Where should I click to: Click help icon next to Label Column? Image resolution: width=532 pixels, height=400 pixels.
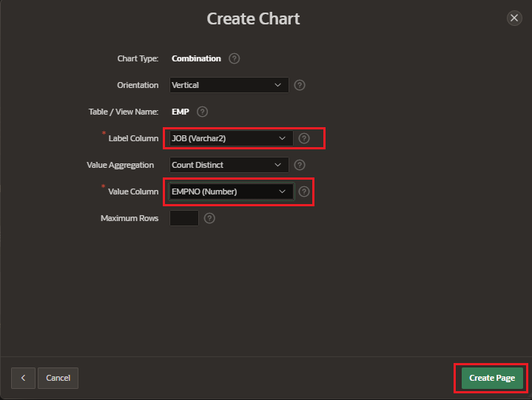coord(304,138)
